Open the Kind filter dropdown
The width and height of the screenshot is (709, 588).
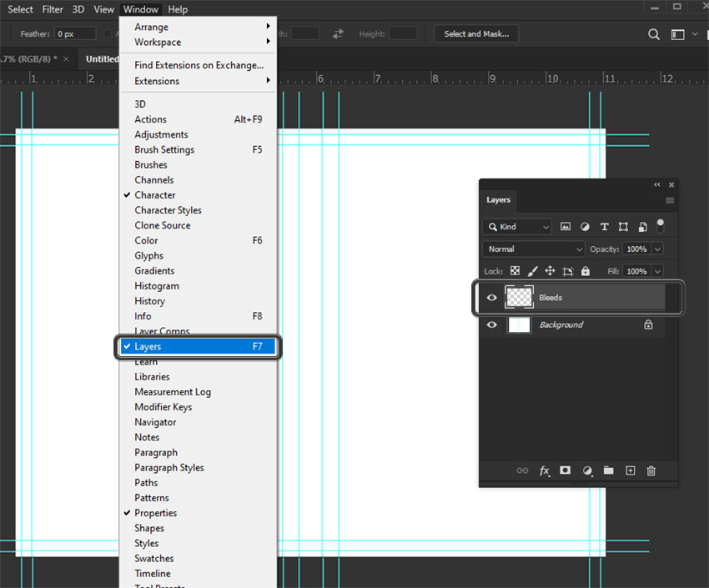click(x=517, y=226)
